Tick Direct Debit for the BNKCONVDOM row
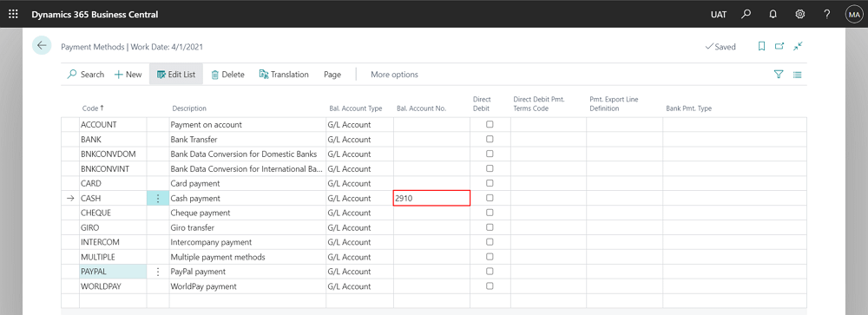This screenshot has height=315, width=868. (x=490, y=154)
